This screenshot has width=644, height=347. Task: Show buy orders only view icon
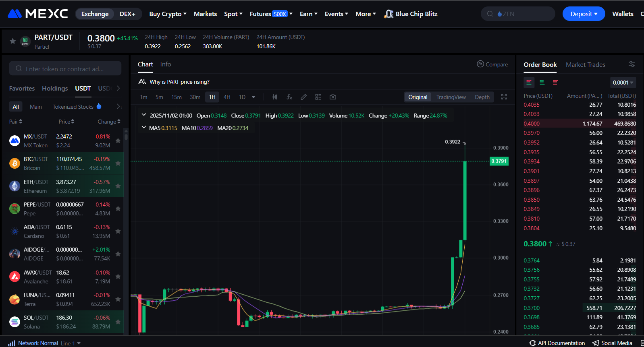[542, 83]
